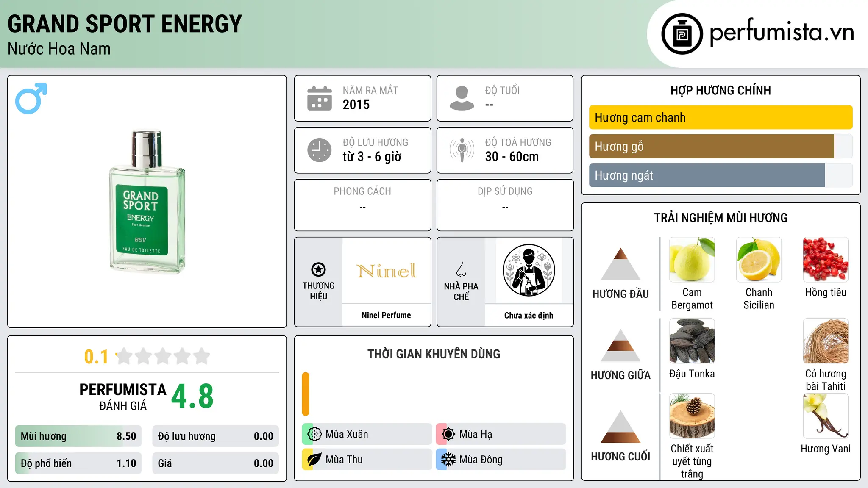Click the nose icon above Nhà pha chế
Viewport: 868px width, 488px height.
461,269
